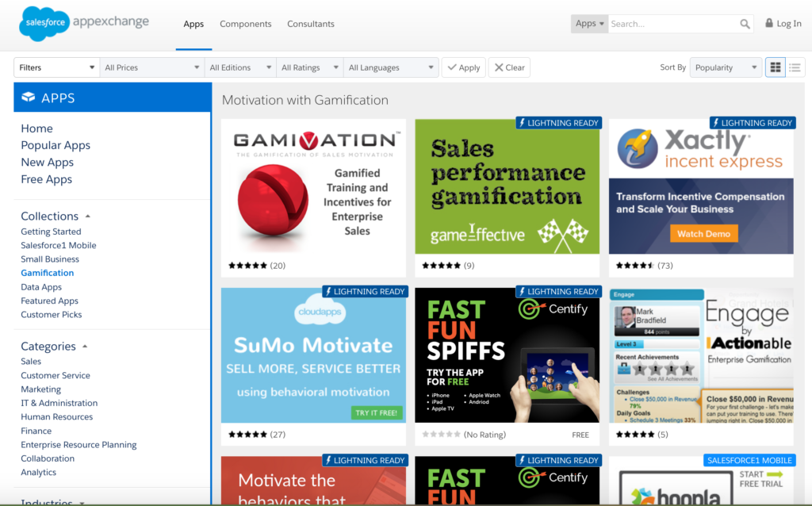Screen dimensions: 812x506
Task: Open the IT & Administration category
Action: 59,403
